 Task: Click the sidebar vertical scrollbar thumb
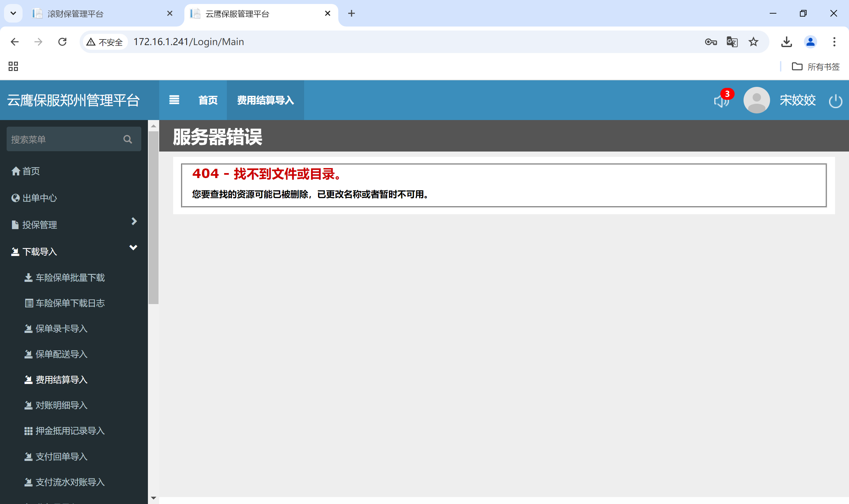pyautogui.click(x=154, y=218)
